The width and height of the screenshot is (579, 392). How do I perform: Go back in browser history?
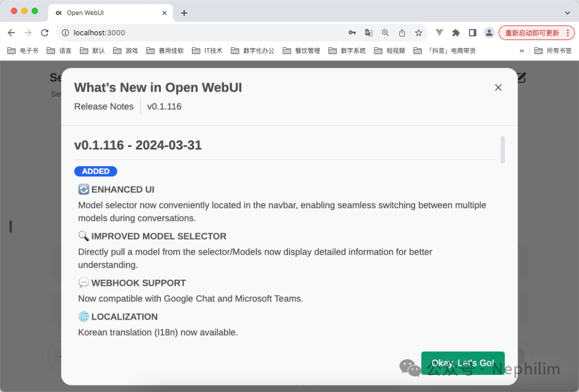click(11, 33)
